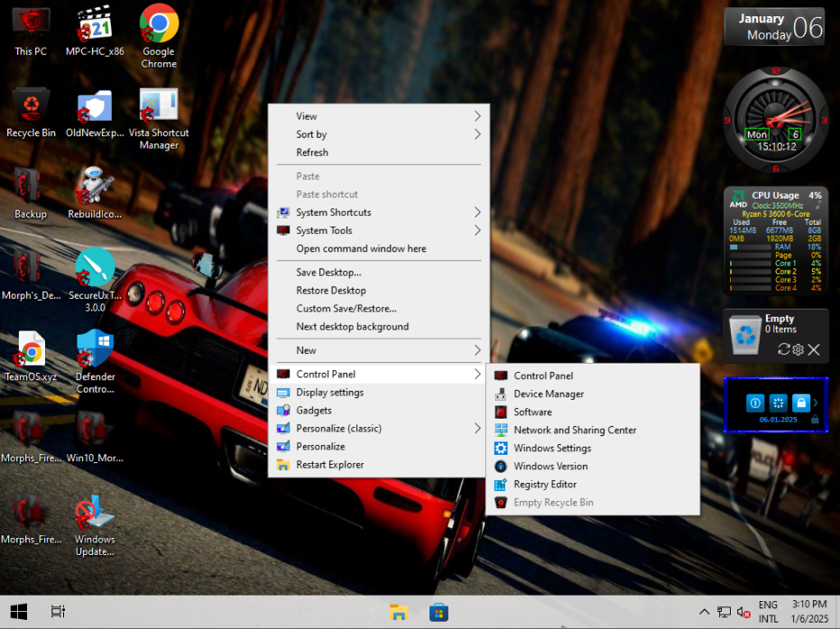
Task: Select Software in the submenu
Action: 593,412
